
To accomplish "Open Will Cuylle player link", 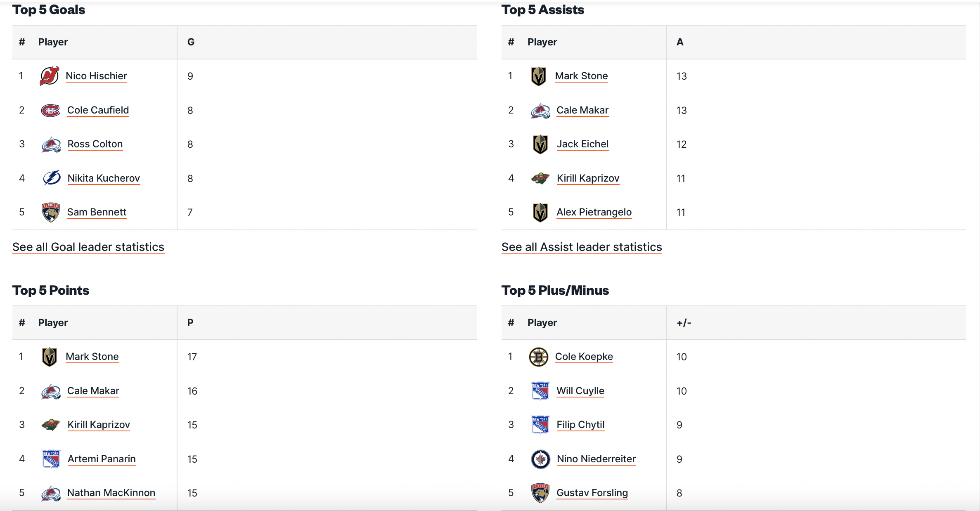I will 580,391.
